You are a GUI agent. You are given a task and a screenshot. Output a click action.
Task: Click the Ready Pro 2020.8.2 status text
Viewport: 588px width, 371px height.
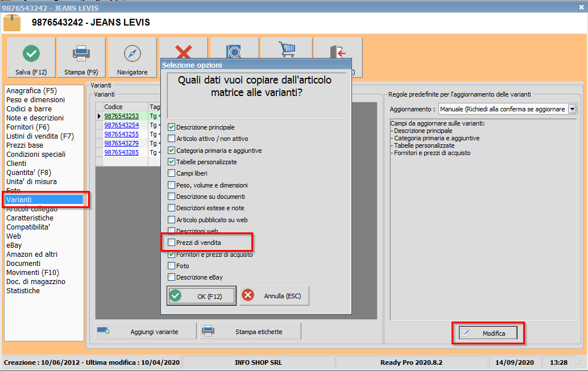click(411, 362)
